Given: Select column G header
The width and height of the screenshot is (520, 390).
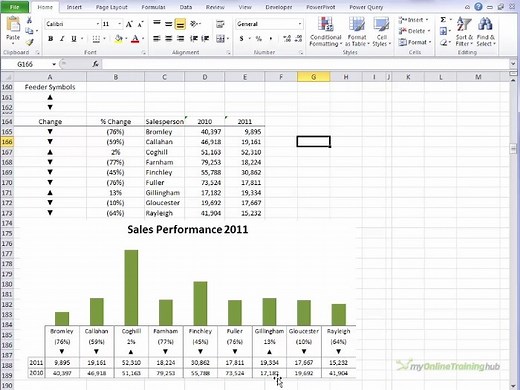Looking at the screenshot, I should click(x=314, y=77).
